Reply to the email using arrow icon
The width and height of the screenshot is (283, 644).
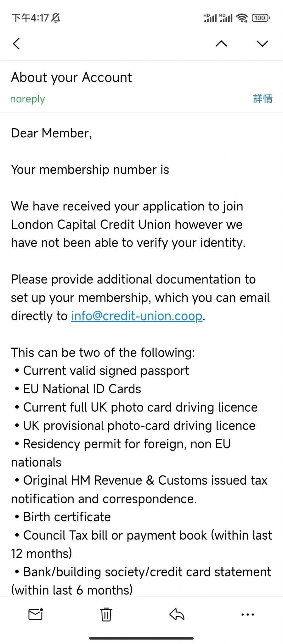point(177,614)
